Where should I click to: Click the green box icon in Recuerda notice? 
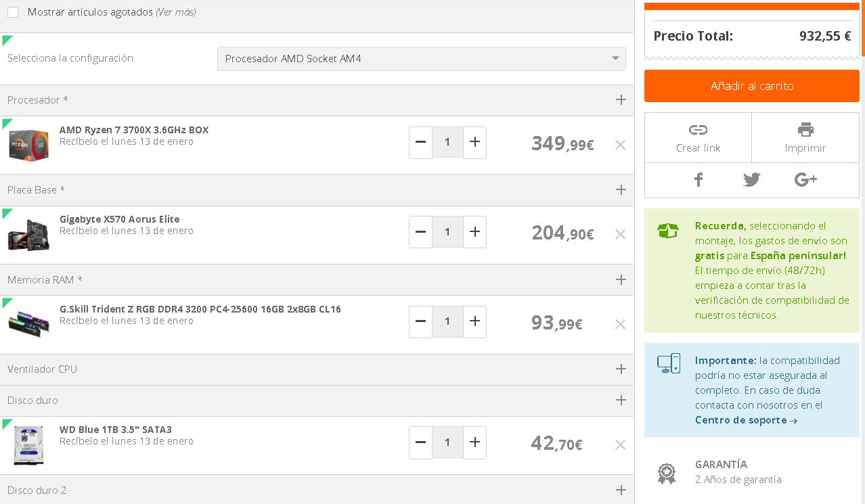click(668, 231)
